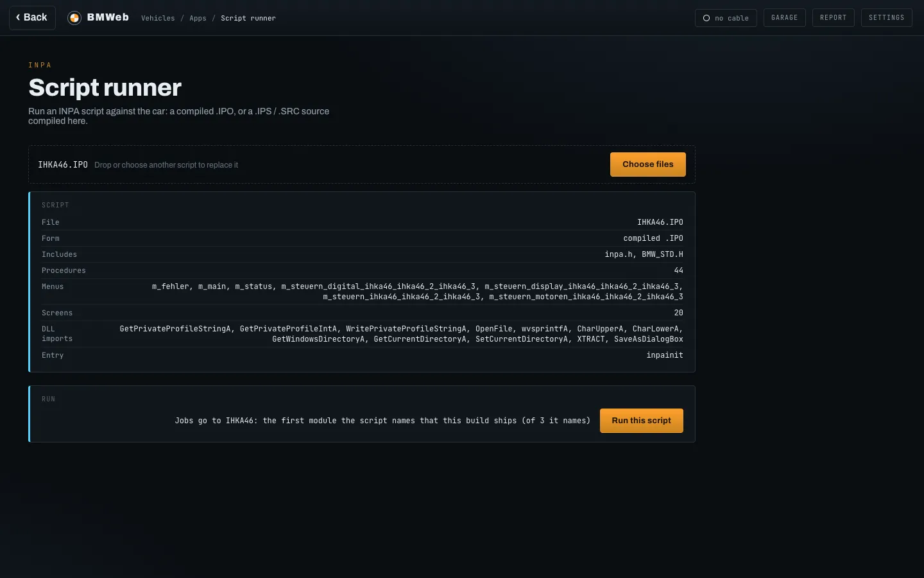Click the Jobs go to IHKA46 message

tap(382, 421)
